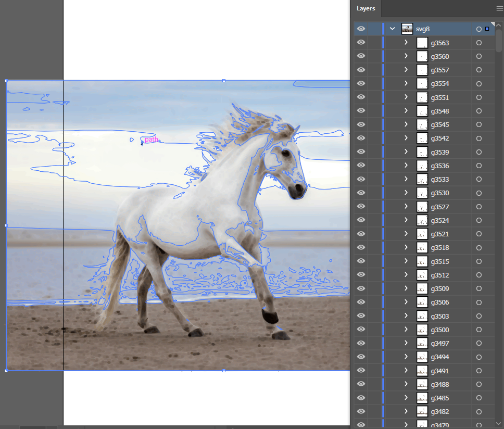Hide the g3545 group
Screen dimensions: 504x429
point(361,124)
